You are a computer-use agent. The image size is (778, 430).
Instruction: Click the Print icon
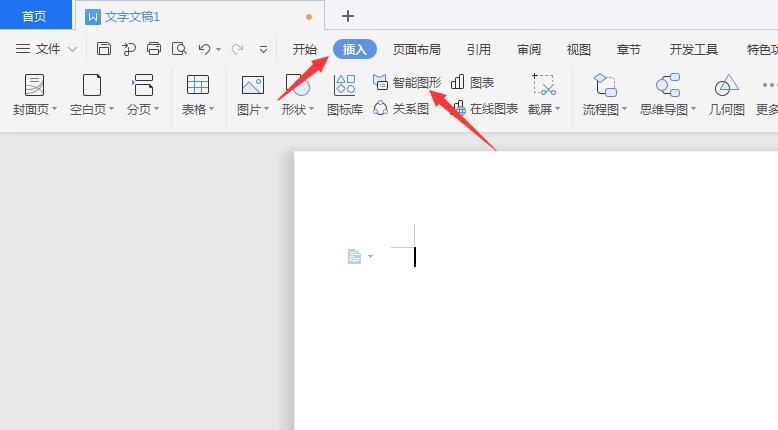[154, 49]
